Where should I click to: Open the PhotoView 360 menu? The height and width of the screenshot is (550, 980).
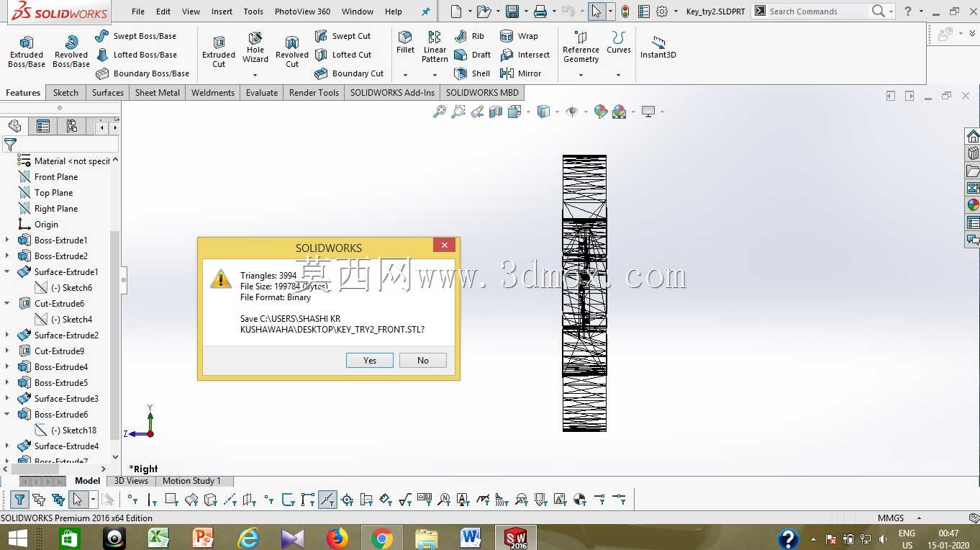[x=303, y=12]
